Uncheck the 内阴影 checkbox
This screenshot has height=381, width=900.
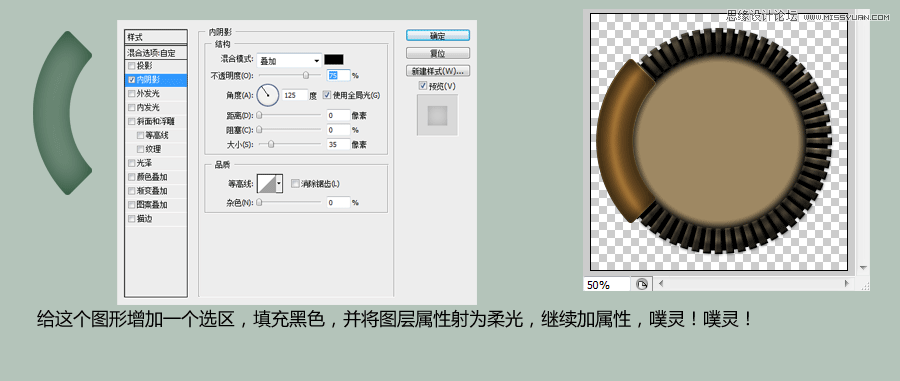[x=132, y=80]
